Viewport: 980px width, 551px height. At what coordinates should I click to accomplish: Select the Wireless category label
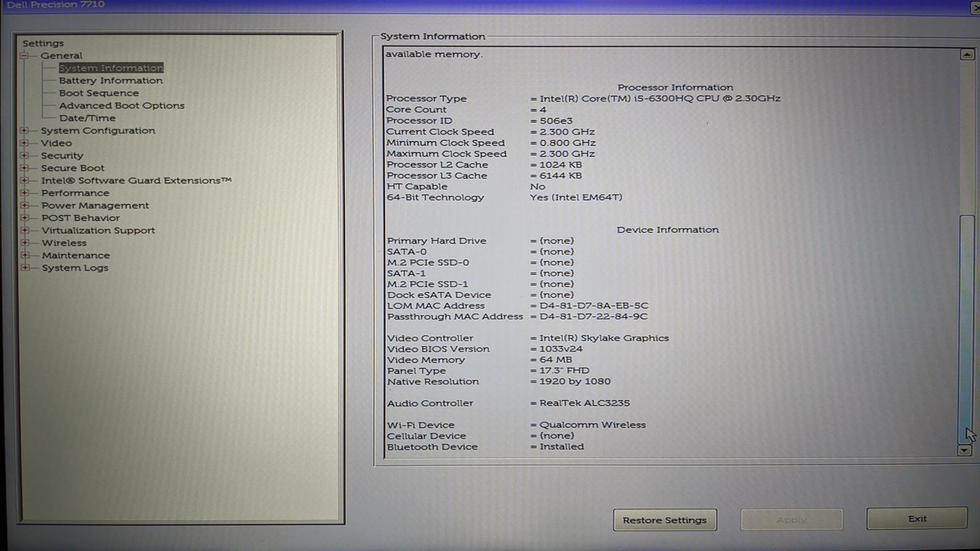click(x=64, y=242)
